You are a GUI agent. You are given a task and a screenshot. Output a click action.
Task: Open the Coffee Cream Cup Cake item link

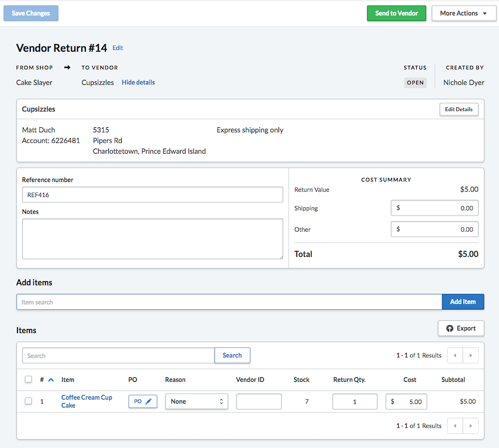(x=86, y=401)
